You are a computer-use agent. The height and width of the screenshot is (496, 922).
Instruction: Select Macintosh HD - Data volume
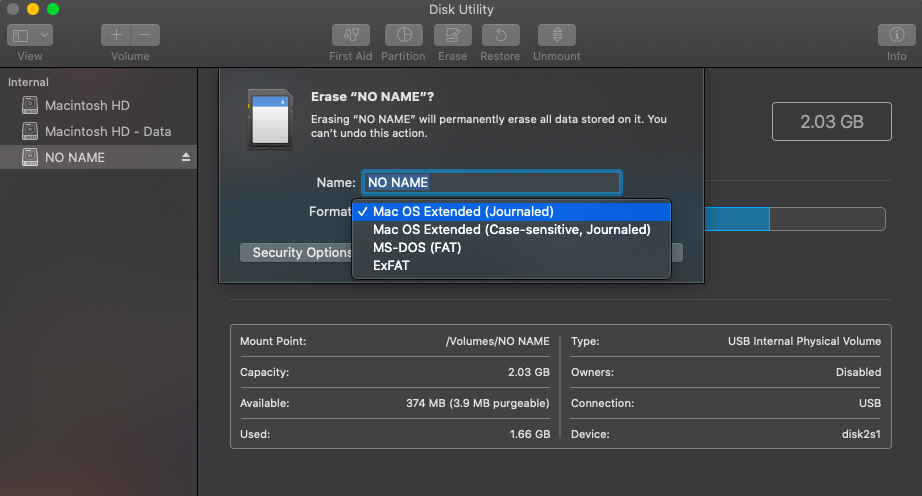pyautogui.click(x=107, y=132)
